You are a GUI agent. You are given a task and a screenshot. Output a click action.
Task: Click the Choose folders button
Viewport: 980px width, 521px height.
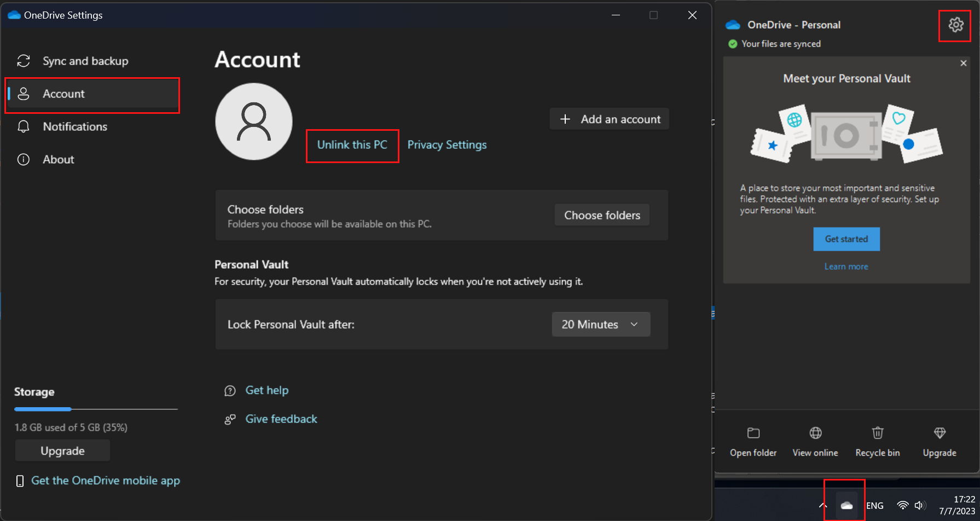[602, 215]
